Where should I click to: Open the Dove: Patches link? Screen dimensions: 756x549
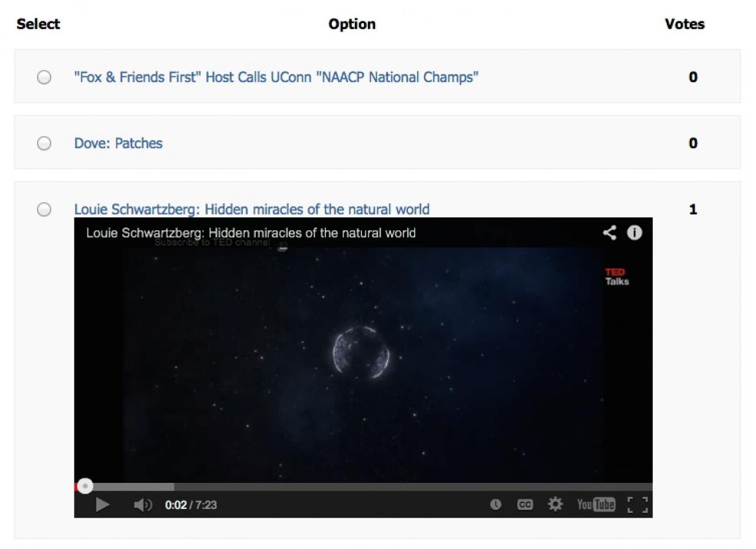[x=118, y=143]
